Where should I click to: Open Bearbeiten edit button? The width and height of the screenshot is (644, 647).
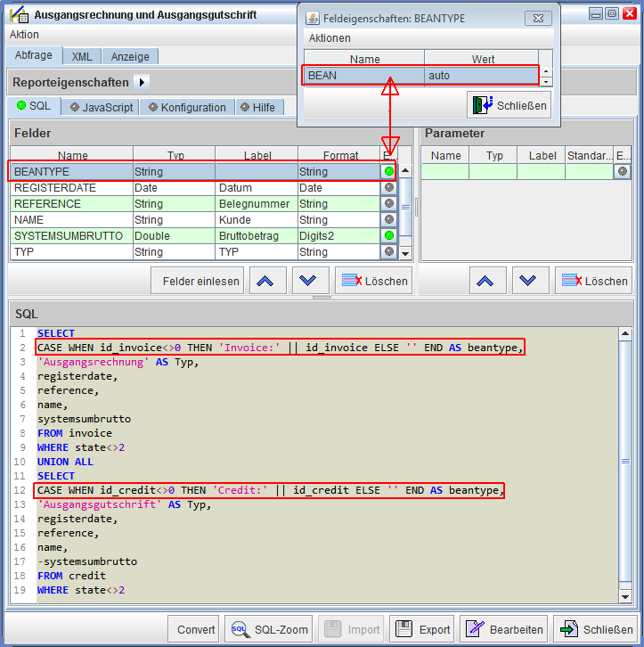pyautogui.click(x=502, y=629)
